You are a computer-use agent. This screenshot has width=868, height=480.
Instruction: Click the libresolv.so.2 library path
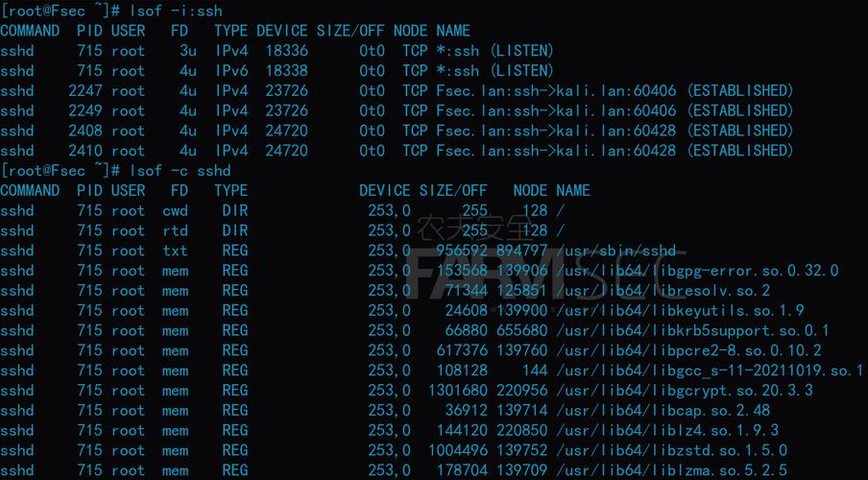tap(663, 291)
